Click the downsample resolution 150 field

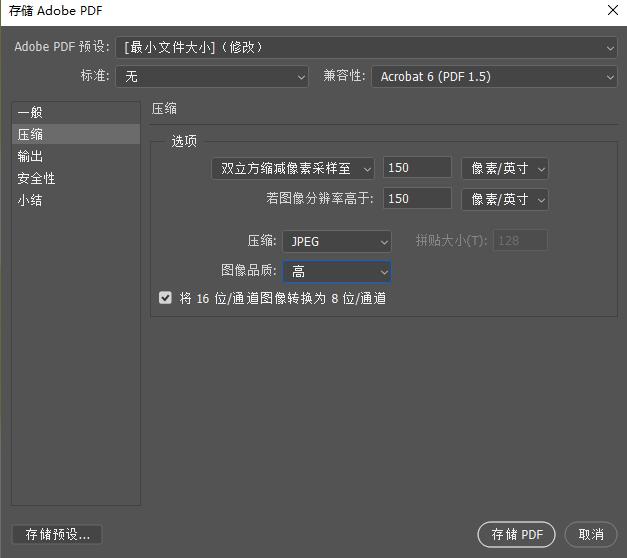417,169
